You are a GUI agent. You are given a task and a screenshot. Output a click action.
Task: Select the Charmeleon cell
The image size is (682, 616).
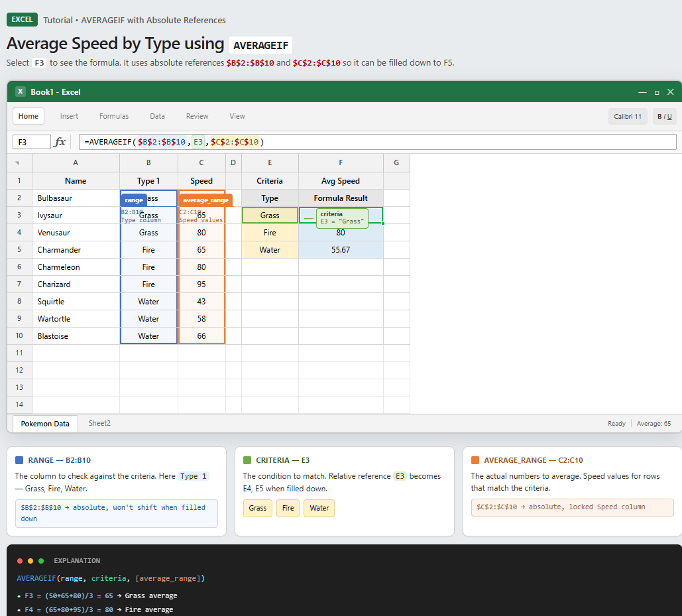[76, 267]
